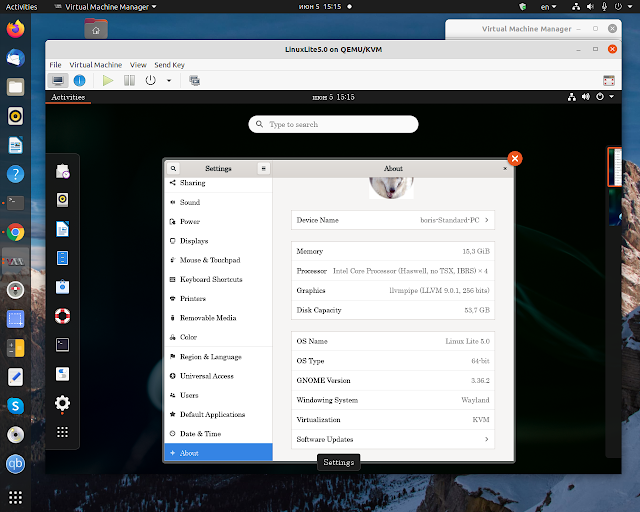Image resolution: width=640 pixels, height=512 pixels.
Task: Click the OS Name Linux Lite row
Action: pos(393,341)
